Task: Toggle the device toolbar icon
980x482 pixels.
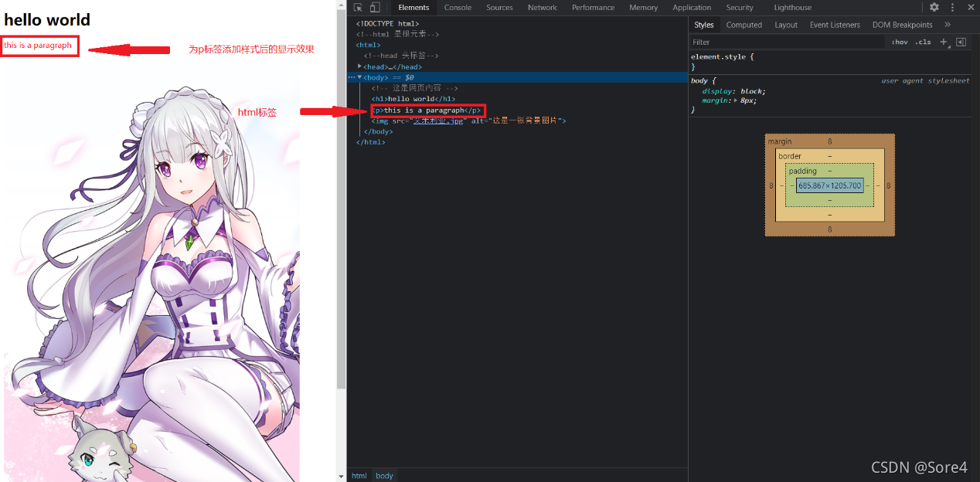Action: click(375, 7)
